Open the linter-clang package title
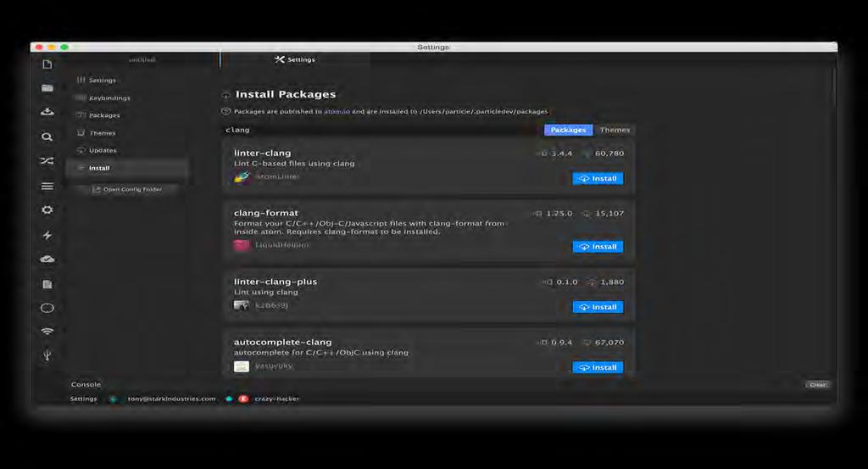The height and width of the screenshot is (469, 868). (263, 153)
